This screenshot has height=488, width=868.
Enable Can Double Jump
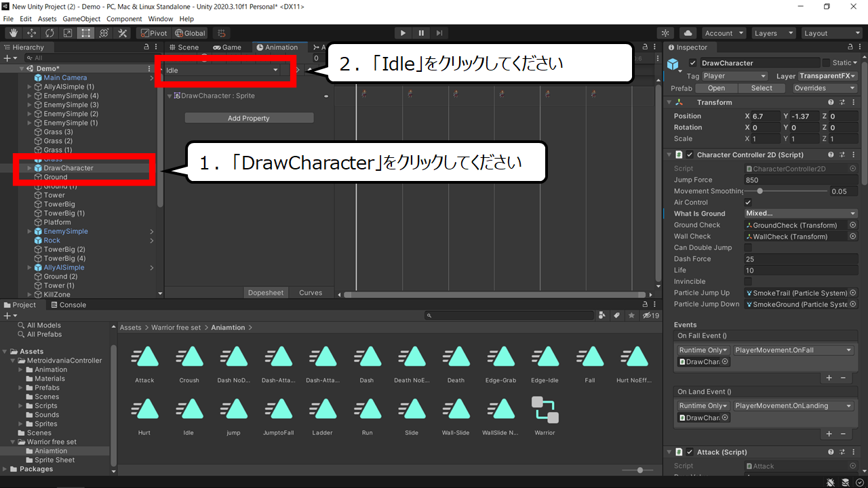coord(748,248)
